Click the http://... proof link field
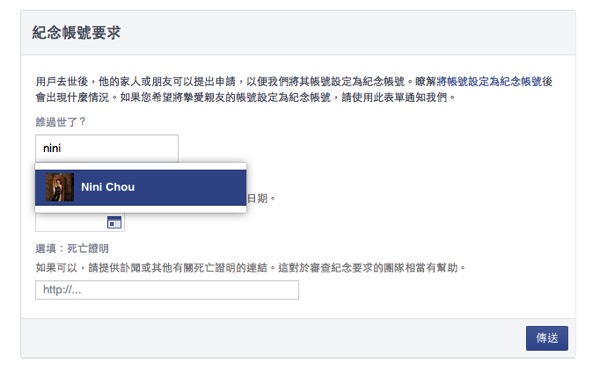The width and height of the screenshot is (600, 377). pos(167,290)
